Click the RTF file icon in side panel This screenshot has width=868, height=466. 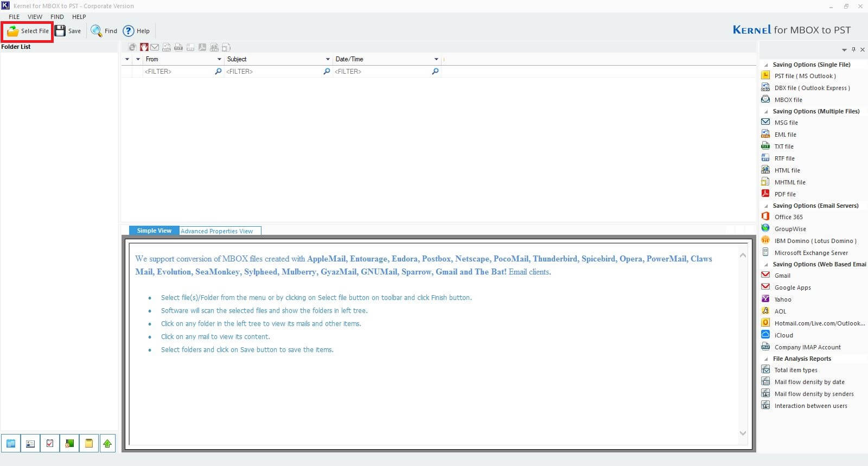(x=765, y=158)
